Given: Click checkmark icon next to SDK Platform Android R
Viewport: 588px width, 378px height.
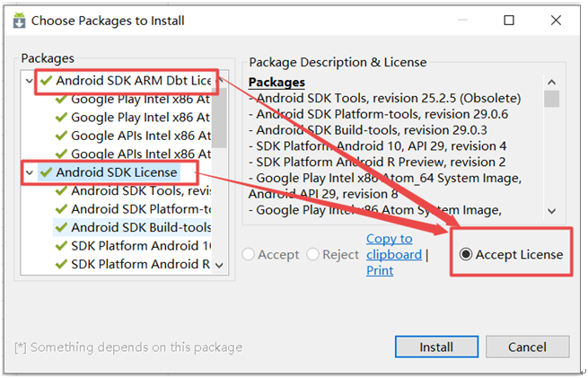Looking at the screenshot, I should coord(61,264).
